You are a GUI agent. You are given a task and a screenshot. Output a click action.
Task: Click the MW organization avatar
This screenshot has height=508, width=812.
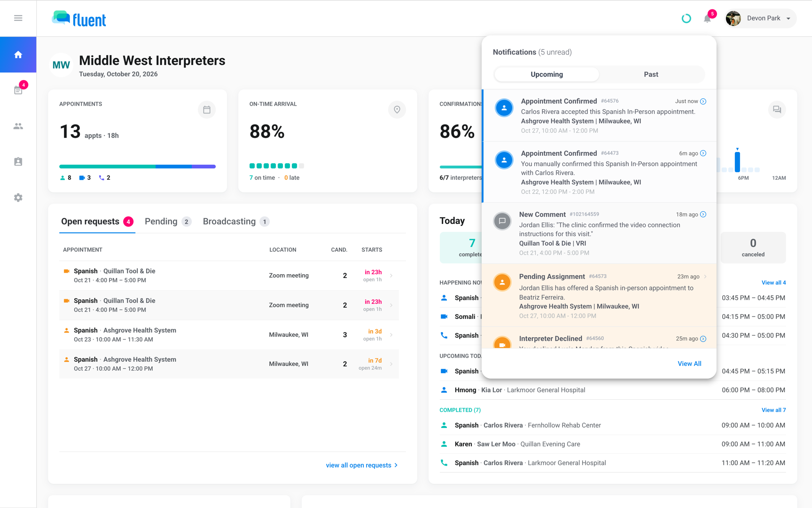click(x=61, y=65)
